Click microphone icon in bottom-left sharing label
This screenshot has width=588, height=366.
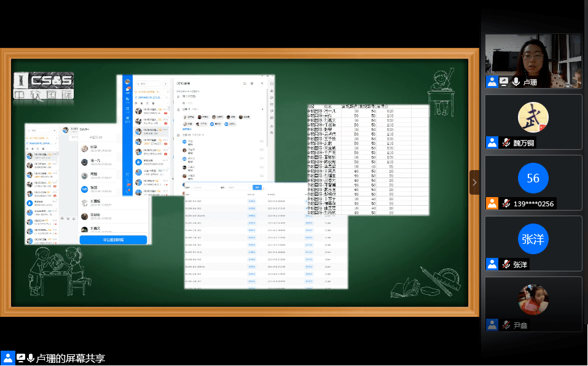[x=31, y=358]
